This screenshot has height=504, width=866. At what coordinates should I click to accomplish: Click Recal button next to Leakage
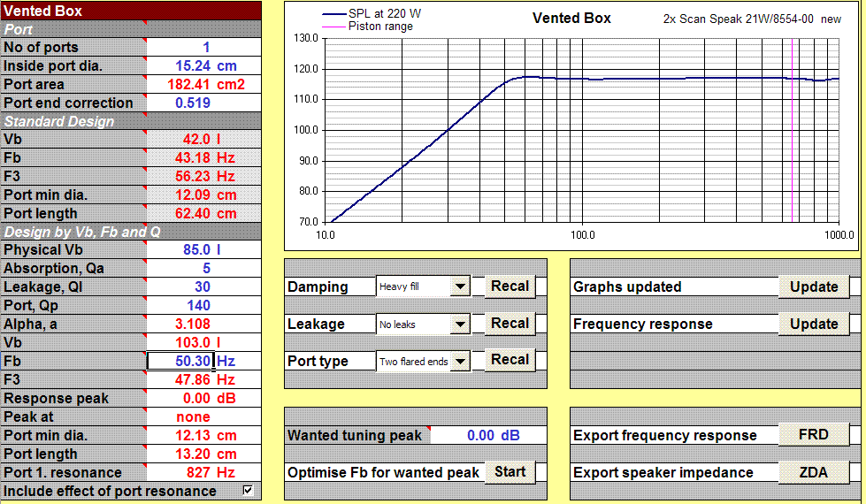(x=510, y=324)
